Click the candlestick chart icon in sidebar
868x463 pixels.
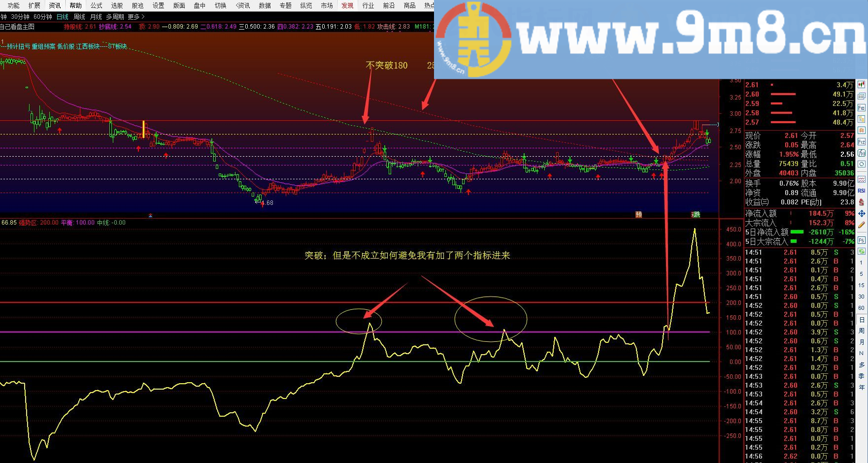click(x=862, y=85)
